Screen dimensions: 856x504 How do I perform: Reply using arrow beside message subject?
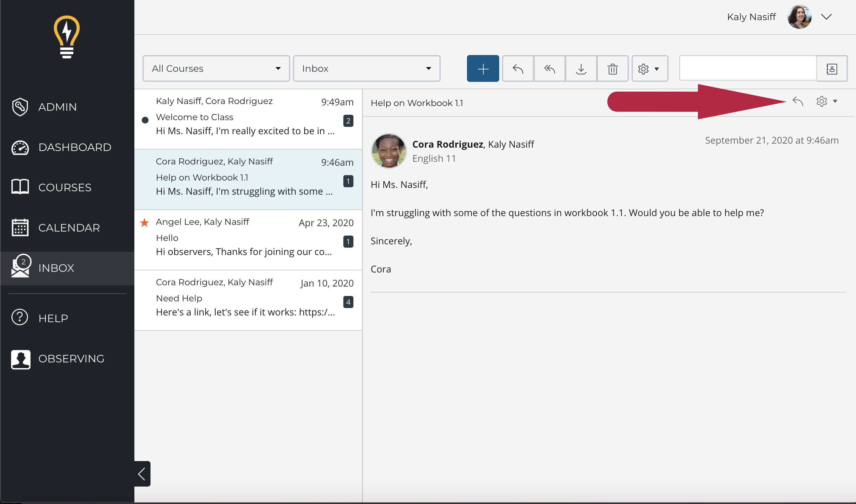click(x=798, y=101)
